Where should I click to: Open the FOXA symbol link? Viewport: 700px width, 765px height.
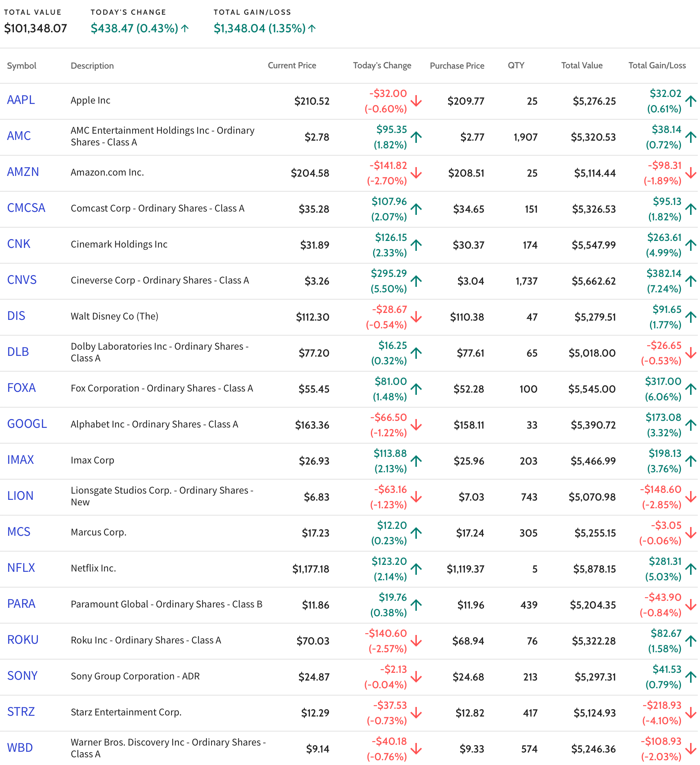pyautogui.click(x=22, y=389)
